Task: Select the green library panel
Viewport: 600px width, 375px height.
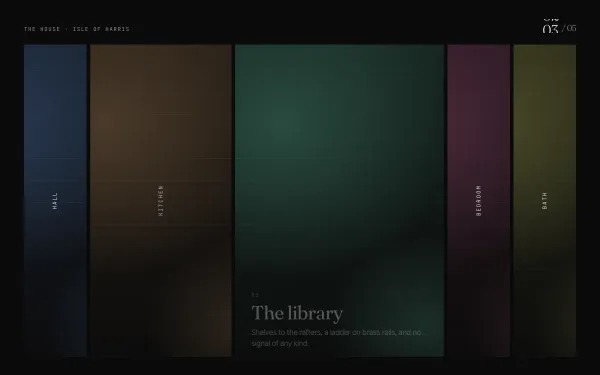Action: pos(340,201)
